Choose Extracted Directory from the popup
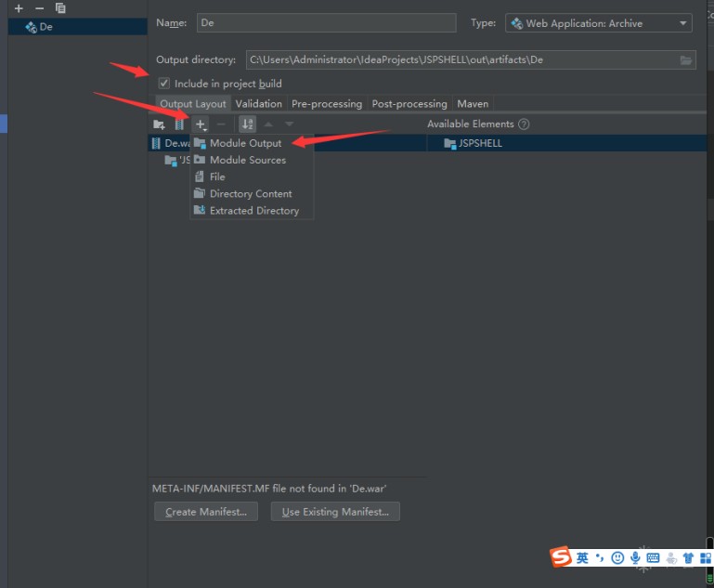This screenshot has width=714, height=588. [x=252, y=211]
